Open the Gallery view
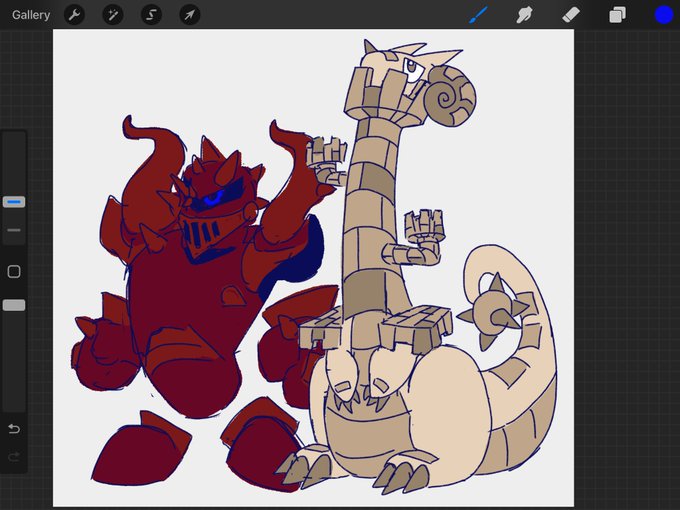This screenshot has width=680, height=510. coord(31,15)
